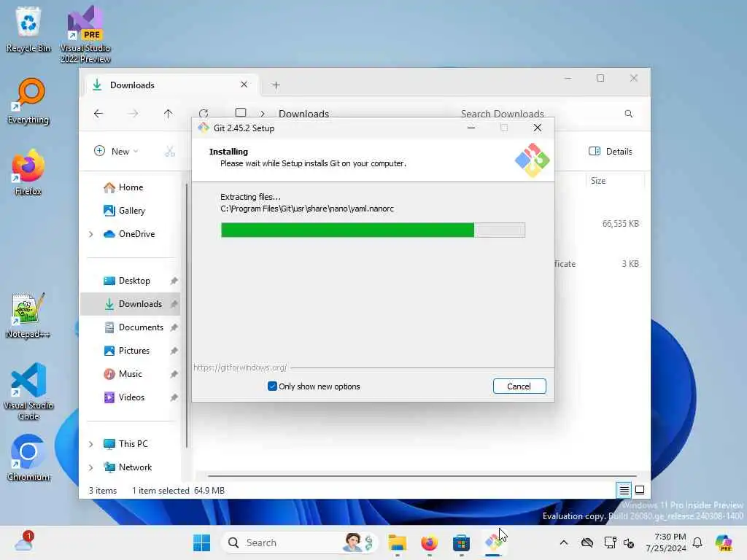Expand the This PC tree node
Viewport: 747px width, 560px height.
click(x=90, y=444)
